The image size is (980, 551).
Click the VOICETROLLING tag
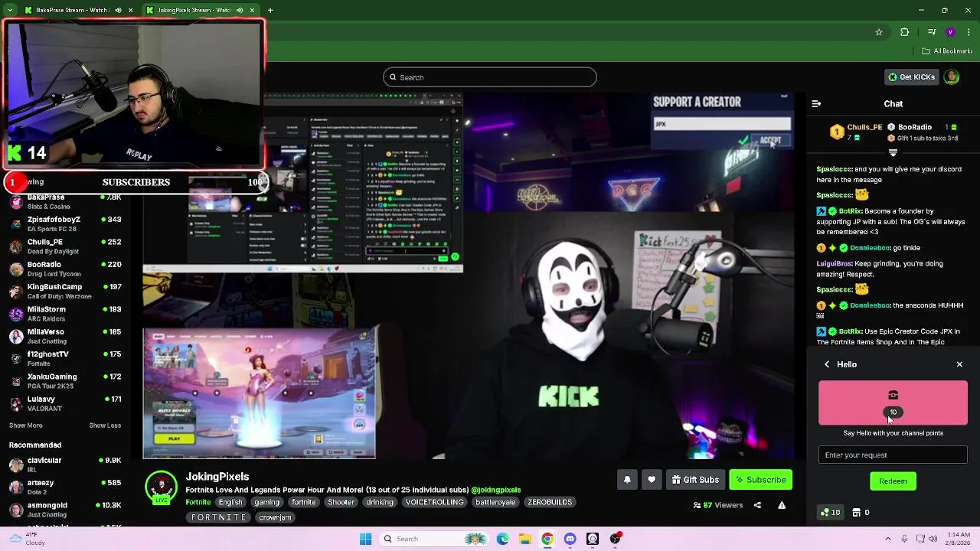tap(435, 502)
